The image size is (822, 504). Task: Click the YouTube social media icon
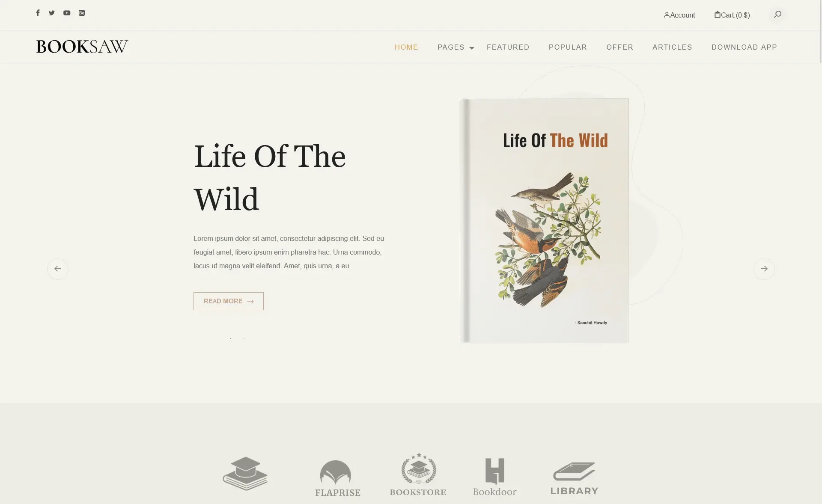(x=67, y=13)
